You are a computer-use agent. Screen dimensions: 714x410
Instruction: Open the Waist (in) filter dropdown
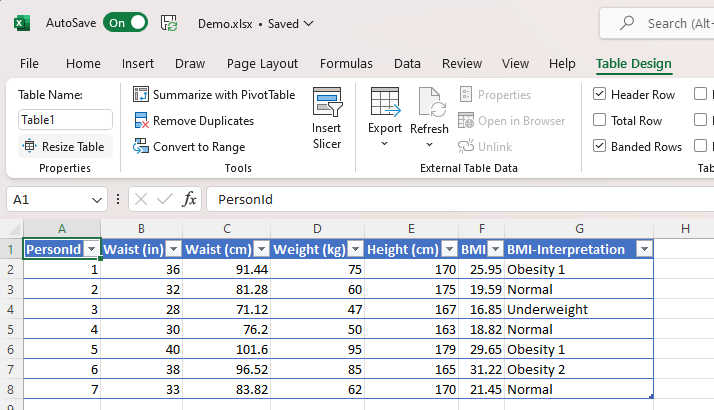pyautogui.click(x=173, y=249)
